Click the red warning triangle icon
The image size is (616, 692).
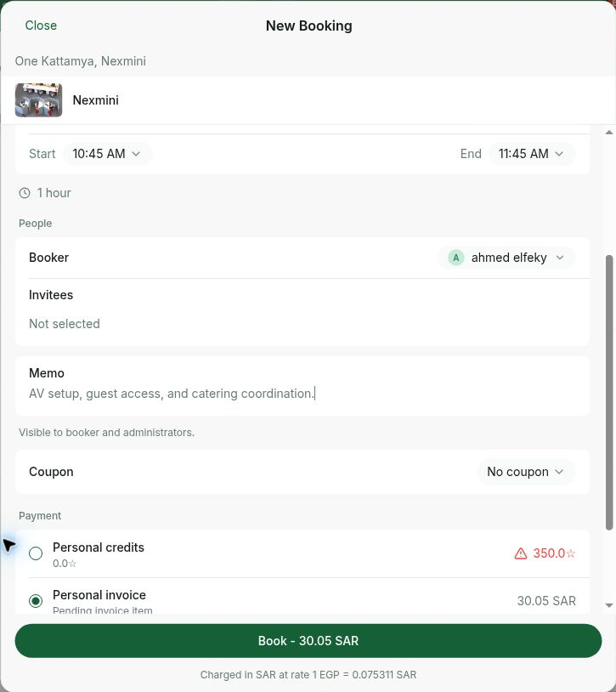[520, 553]
